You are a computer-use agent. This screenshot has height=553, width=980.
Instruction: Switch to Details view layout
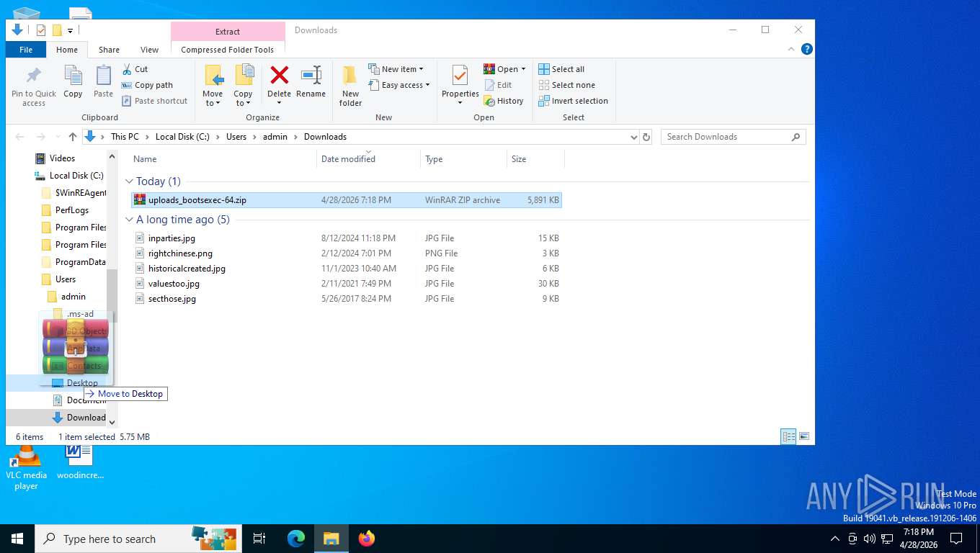click(x=789, y=436)
